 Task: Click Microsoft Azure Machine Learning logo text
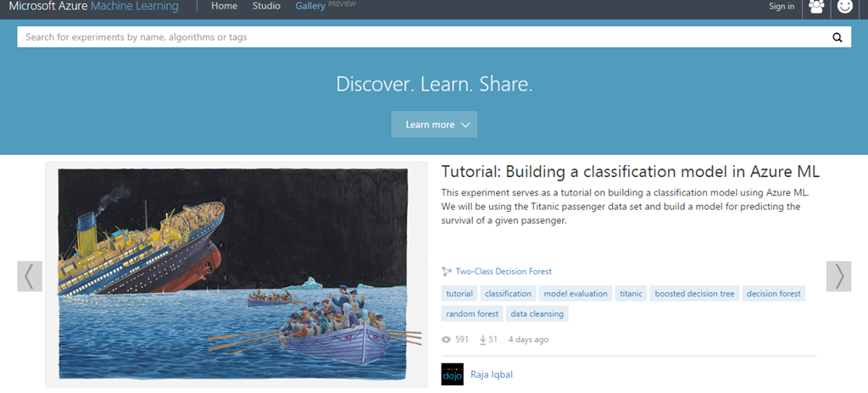click(93, 7)
